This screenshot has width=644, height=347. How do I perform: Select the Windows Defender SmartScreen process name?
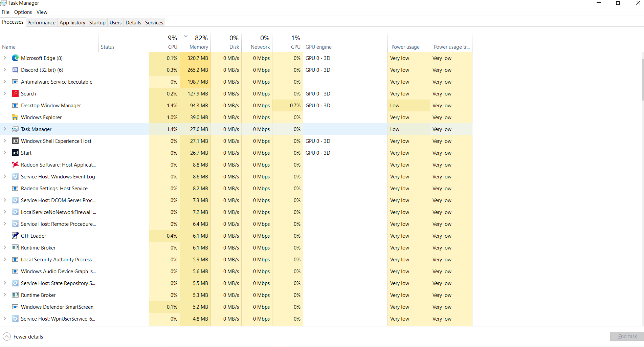pyautogui.click(x=57, y=307)
